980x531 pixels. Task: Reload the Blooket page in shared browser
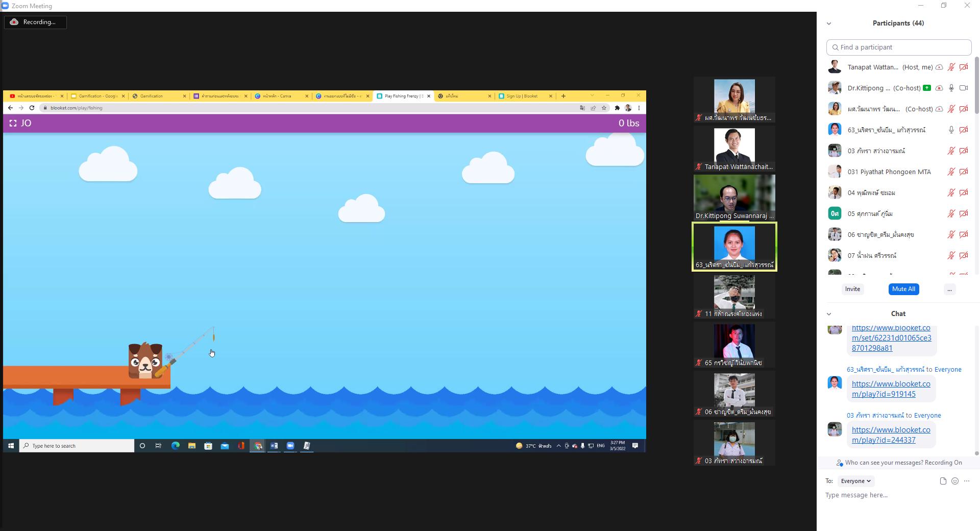coord(32,108)
